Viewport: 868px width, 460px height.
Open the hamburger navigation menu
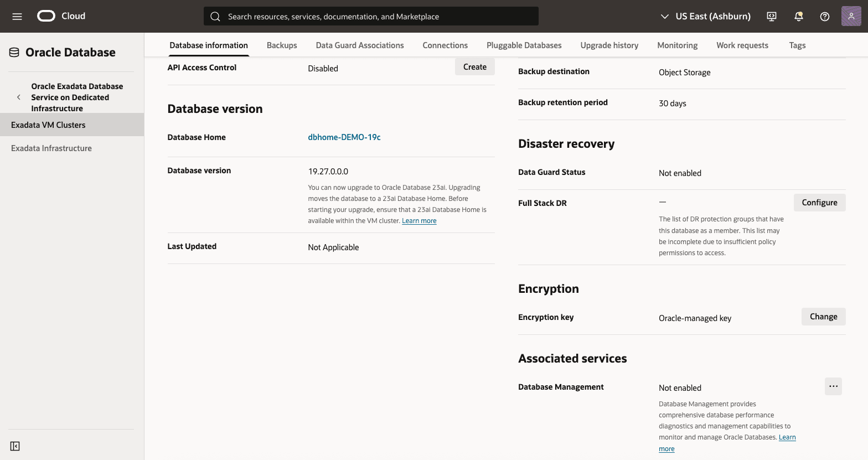(x=17, y=17)
